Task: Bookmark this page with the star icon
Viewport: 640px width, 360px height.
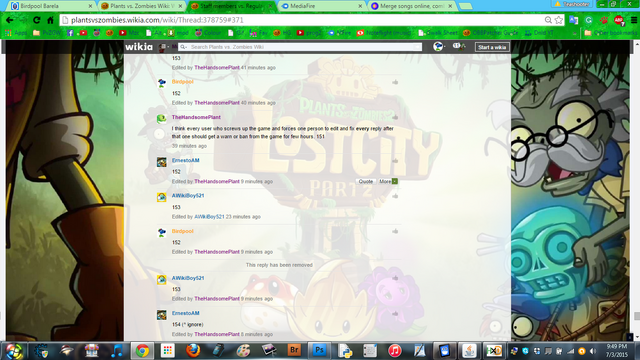Action: [x=559, y=20]
